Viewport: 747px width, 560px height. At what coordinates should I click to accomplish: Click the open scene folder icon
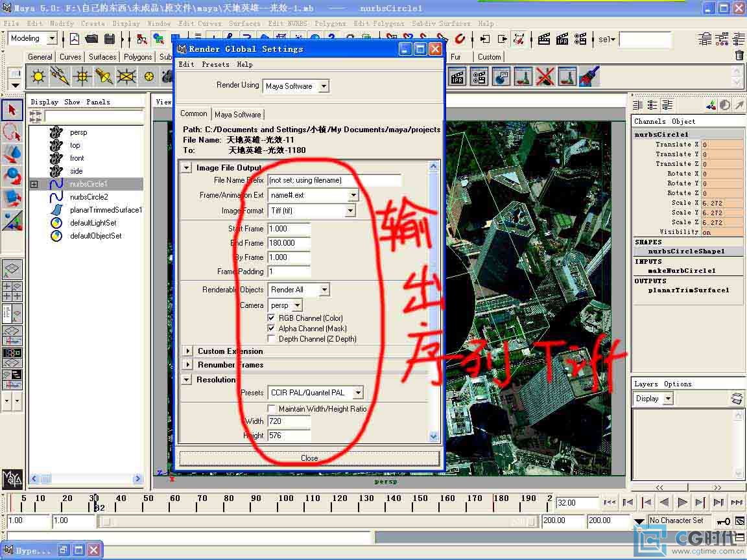pos(92,39)
